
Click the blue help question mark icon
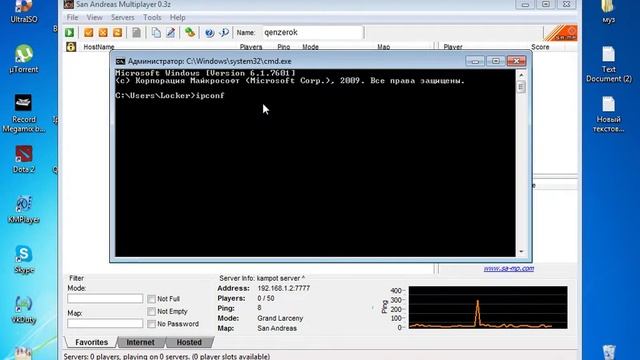coord(209,33)
